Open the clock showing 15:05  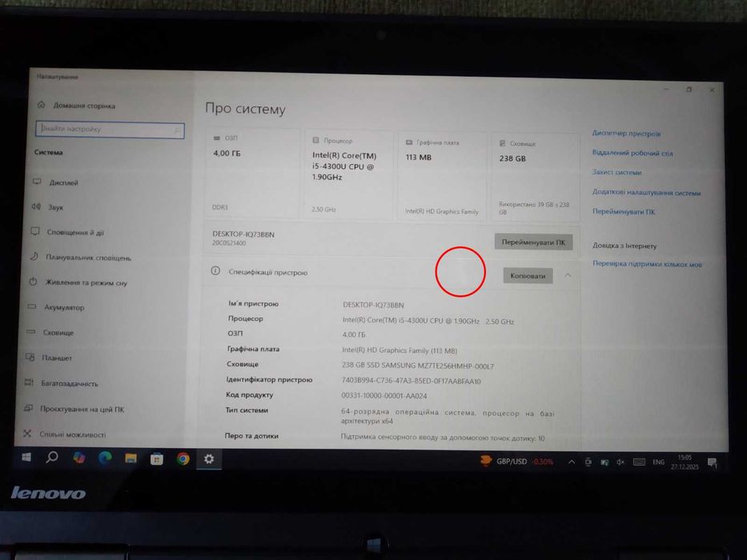coord(685,462)
